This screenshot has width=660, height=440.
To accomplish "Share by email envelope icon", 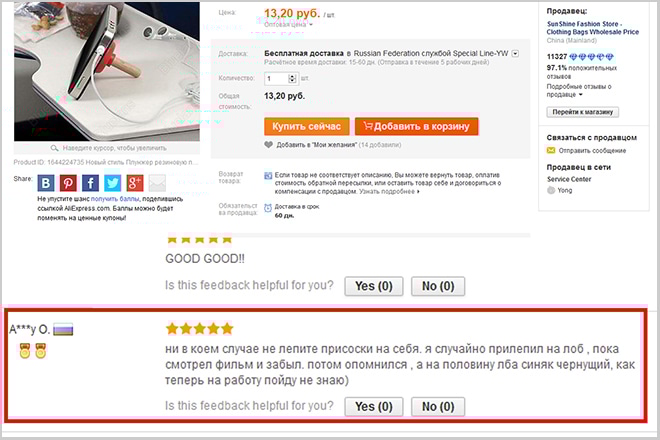I will tap(157, 183).
